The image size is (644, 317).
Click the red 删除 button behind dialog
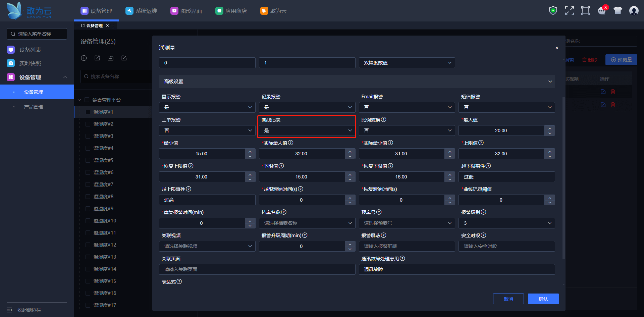tap(590, 60)
